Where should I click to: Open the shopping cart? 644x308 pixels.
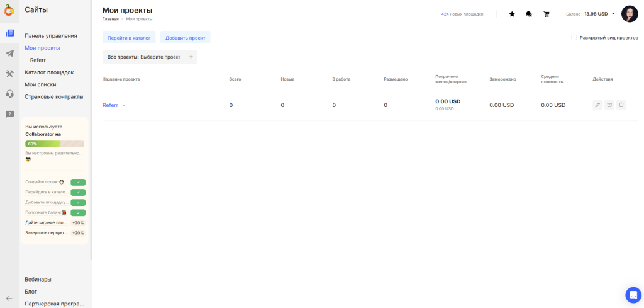tap(546, 14)
